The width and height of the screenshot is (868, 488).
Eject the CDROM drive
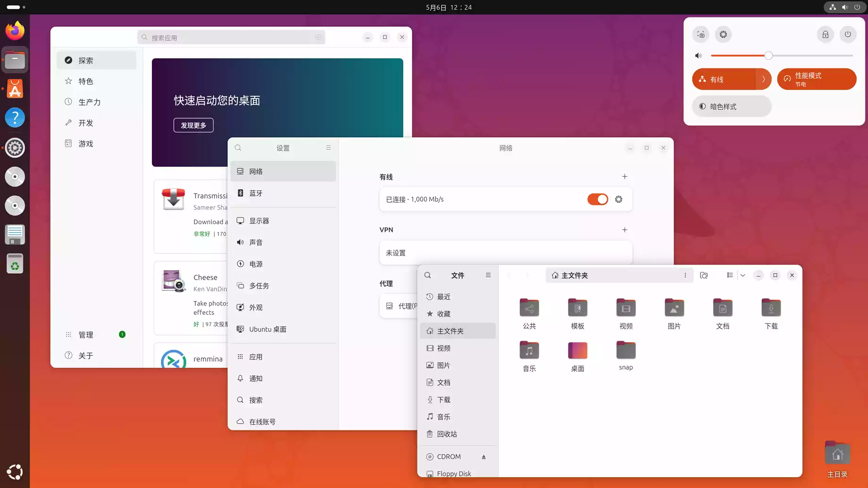tap(484, 457)
